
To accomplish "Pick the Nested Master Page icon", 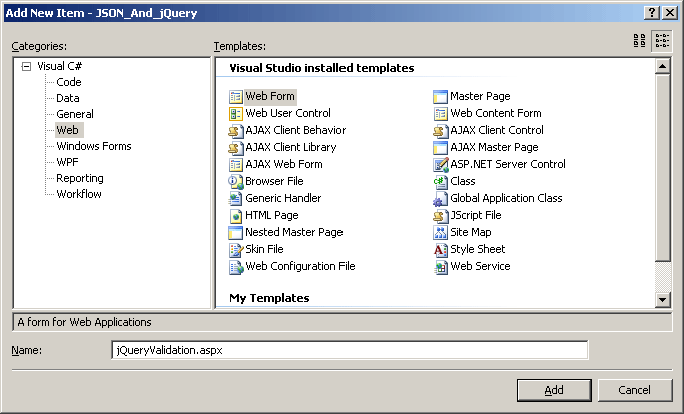I will tap(236, 233).
